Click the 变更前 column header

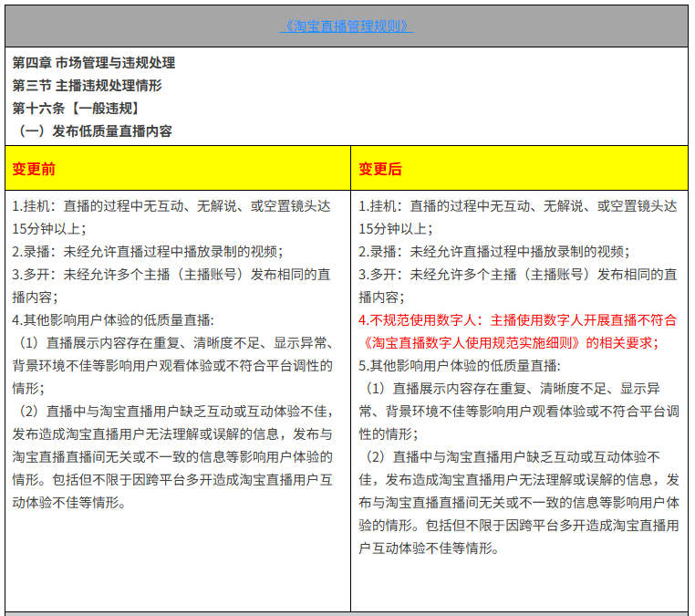click(x=178, y=169)
